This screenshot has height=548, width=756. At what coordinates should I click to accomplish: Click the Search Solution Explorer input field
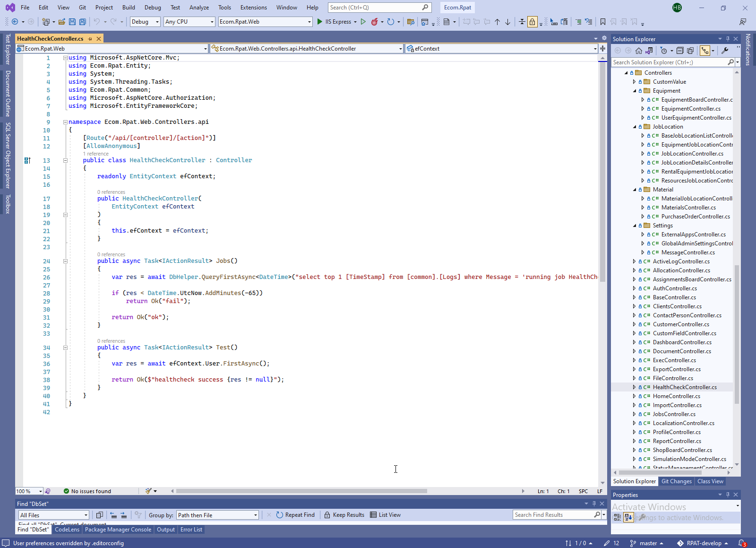(669, 62)
